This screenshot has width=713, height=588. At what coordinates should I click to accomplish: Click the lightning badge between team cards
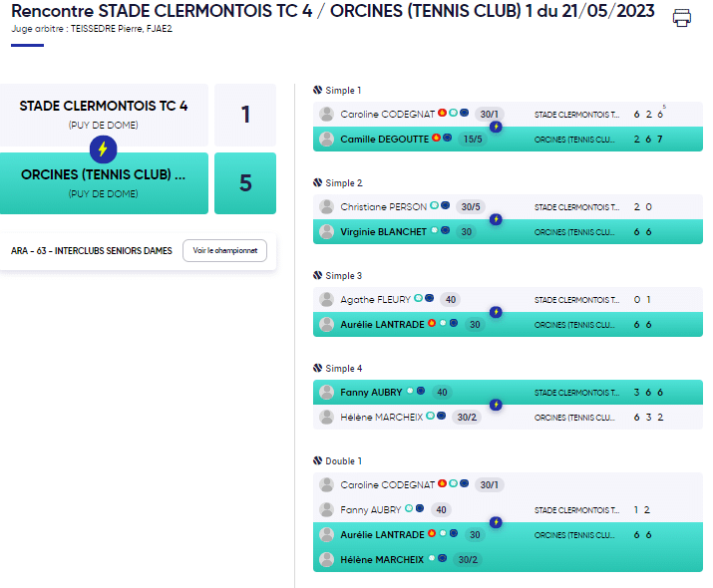(x=104, y=149)
